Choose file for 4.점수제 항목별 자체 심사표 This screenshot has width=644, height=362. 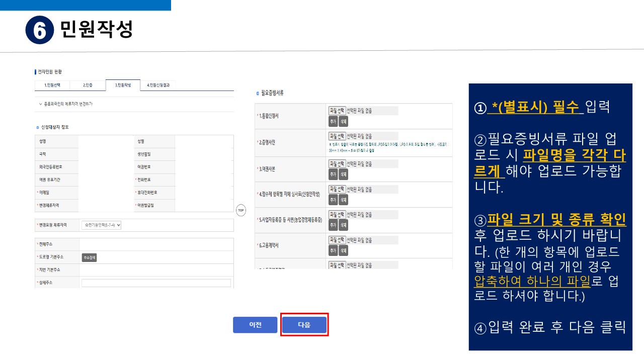(x=337, y=190)
